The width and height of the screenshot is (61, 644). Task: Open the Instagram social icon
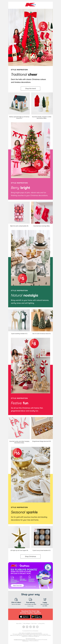point(34,627)
